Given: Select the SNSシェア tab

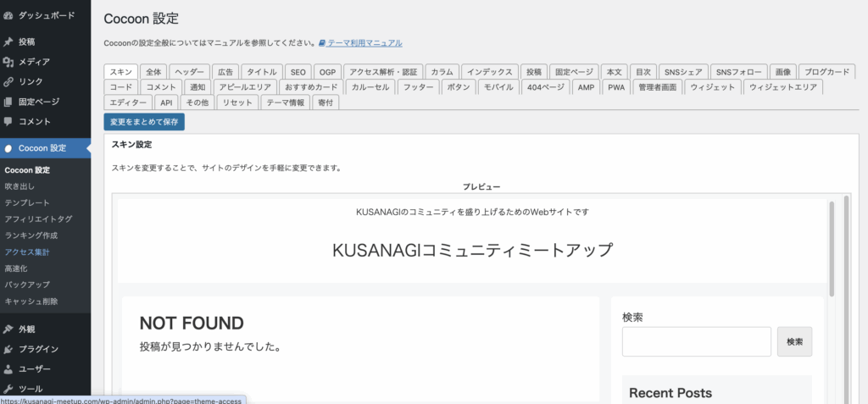Looking at the screenshot, I should (x=682, y=72).
